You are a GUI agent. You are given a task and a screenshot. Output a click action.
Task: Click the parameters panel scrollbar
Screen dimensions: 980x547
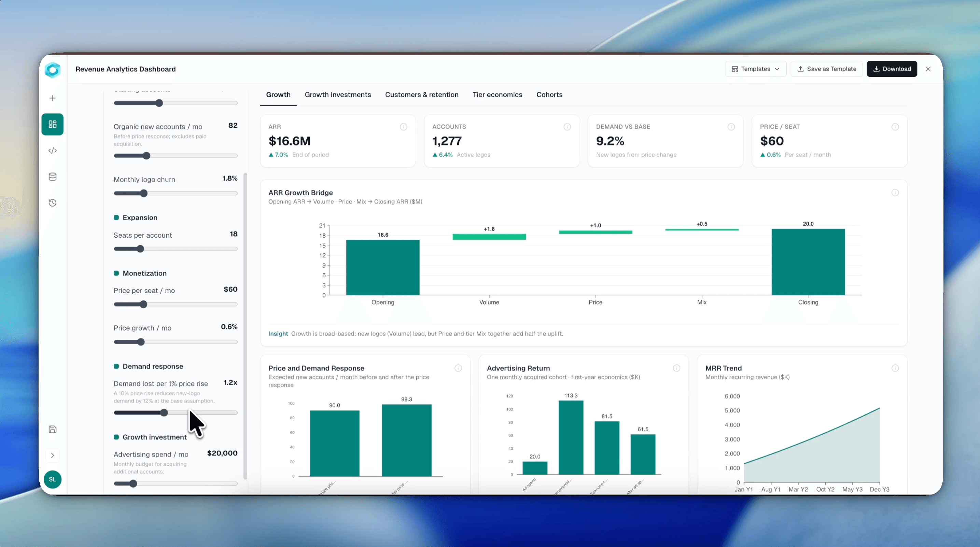tap(246, 326)
